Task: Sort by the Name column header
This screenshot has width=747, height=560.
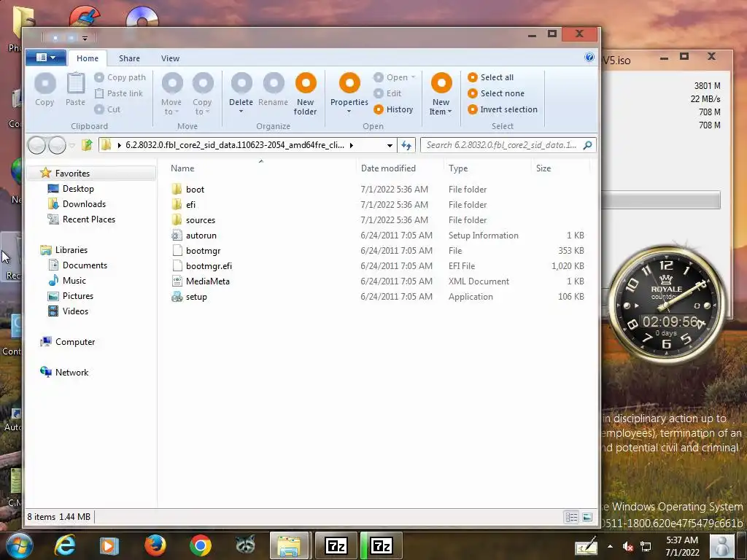Action: [x=182, y=168]
